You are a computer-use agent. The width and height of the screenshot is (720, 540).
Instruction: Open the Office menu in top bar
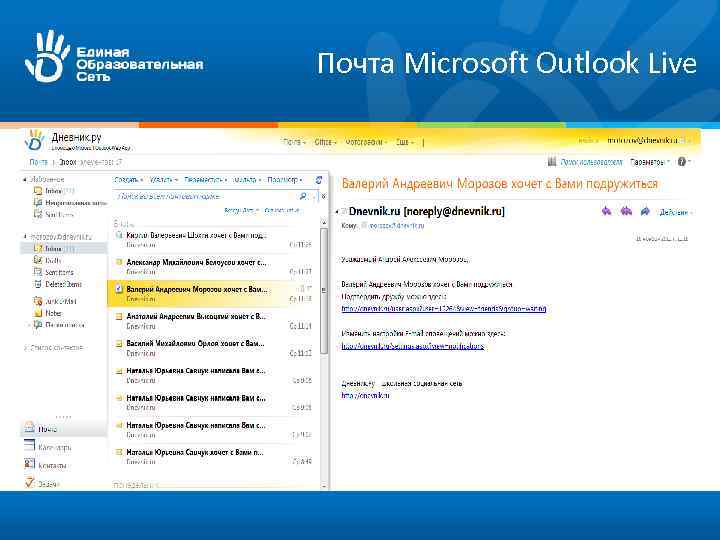tap(326, 142)
